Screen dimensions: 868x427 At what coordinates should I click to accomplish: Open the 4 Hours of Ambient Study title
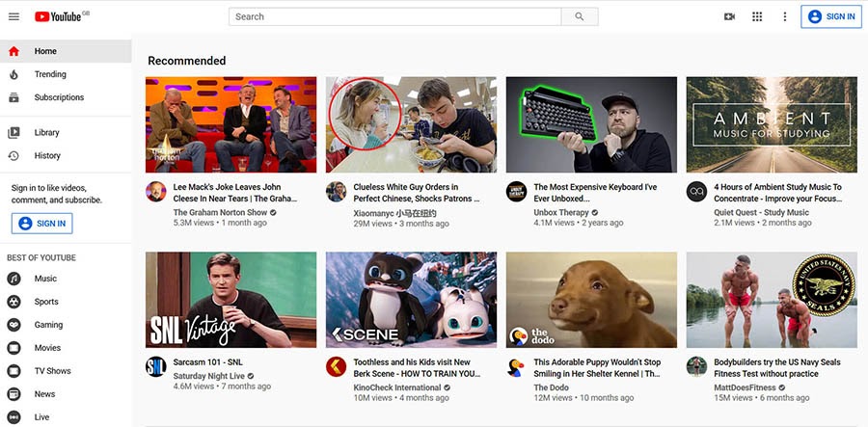pyautogui.click(x=777, y=193)
